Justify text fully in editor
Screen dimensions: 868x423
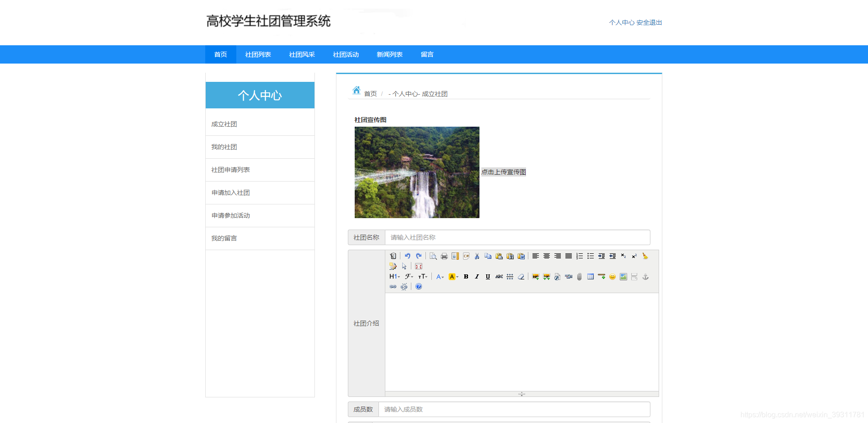click(x=569, y=256)
